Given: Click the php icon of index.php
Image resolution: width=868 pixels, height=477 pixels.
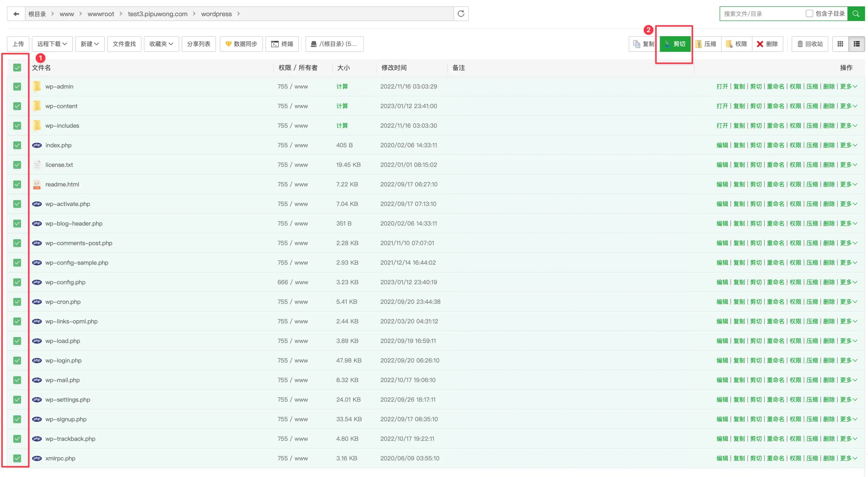Looking at the screenshot, I should 37,145.
